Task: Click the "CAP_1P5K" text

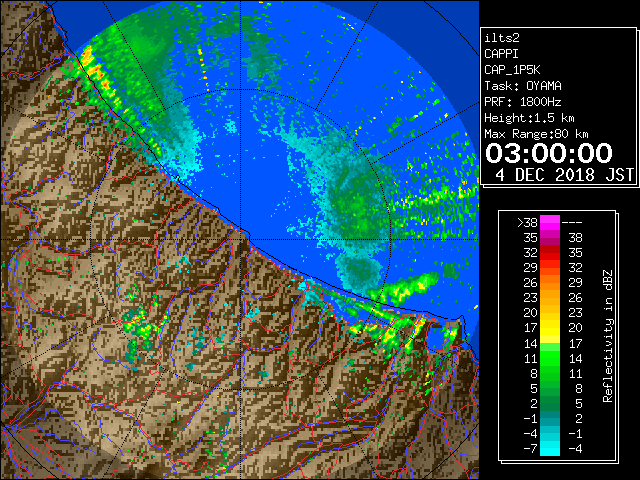Action: click(x=512, y=70)
